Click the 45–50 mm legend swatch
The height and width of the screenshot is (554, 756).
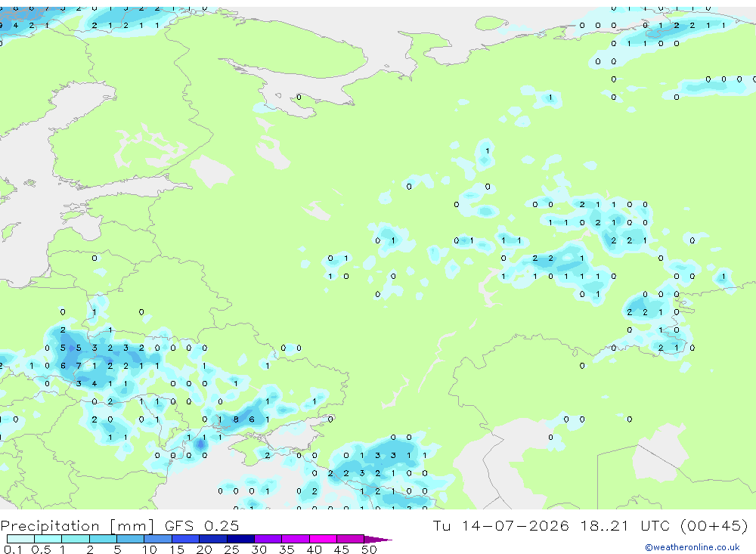351,539
